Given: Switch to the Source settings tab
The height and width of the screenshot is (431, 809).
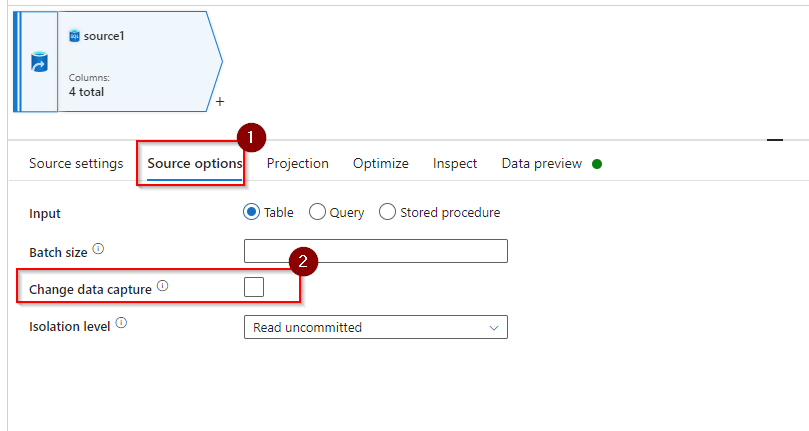Looking at the screenshot, I should (x=76, y=164).
